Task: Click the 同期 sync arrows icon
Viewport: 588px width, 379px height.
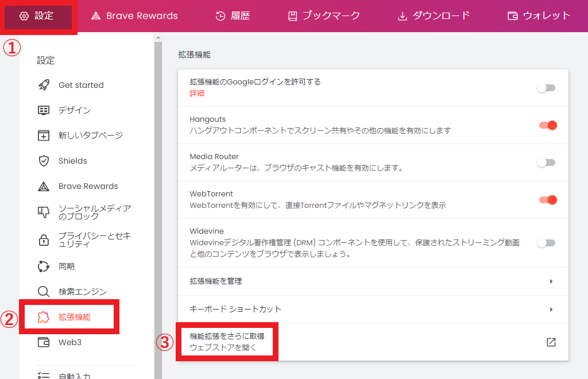Action: coord(44,266)
